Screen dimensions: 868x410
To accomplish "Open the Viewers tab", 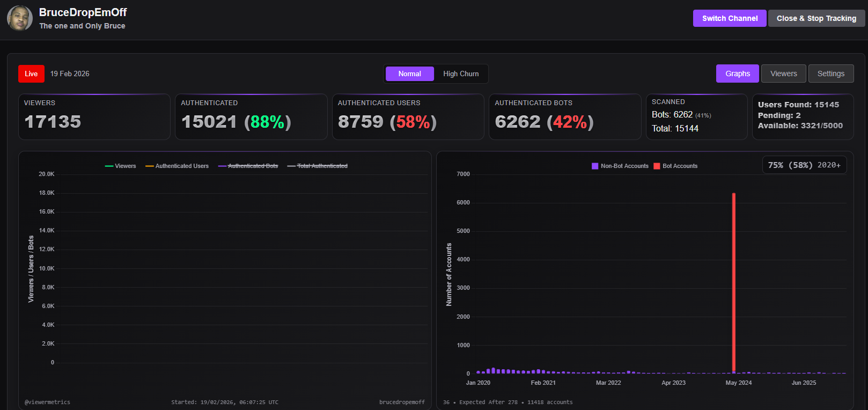I will 783,74.
